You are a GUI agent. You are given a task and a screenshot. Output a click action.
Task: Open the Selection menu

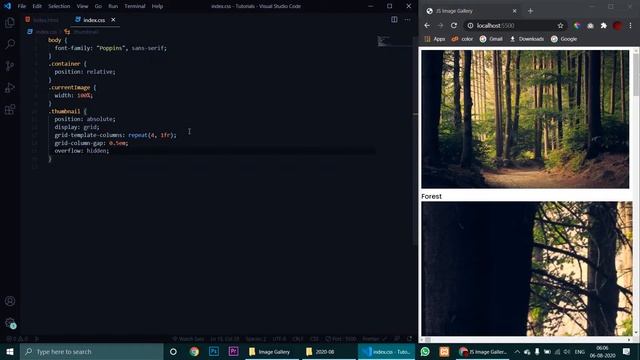point(59,6)
